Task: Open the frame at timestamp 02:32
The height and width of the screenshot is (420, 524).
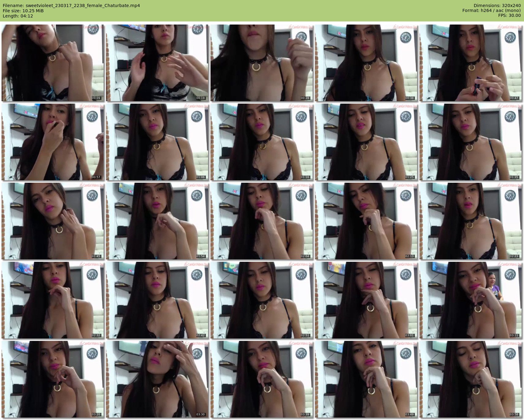Action: pos(53,300)
